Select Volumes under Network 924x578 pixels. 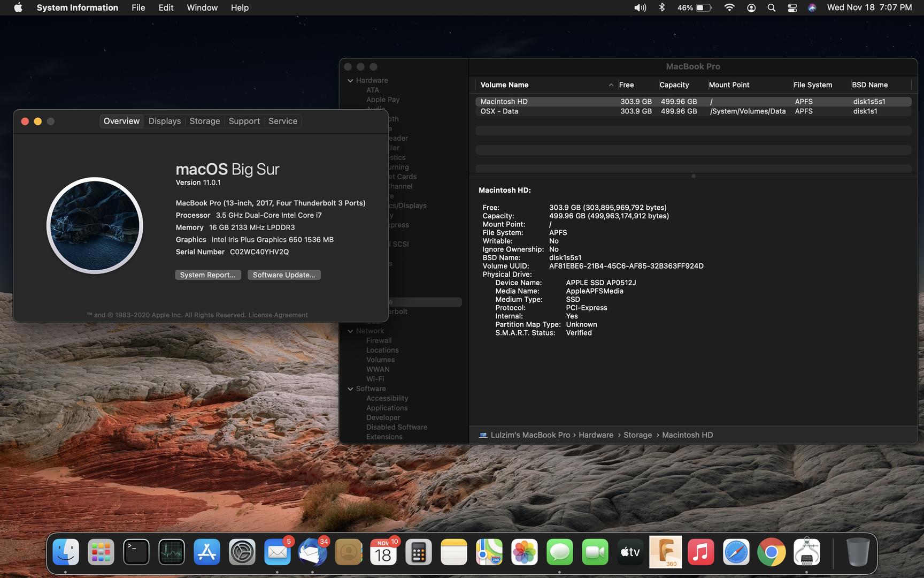pos(381,360)
